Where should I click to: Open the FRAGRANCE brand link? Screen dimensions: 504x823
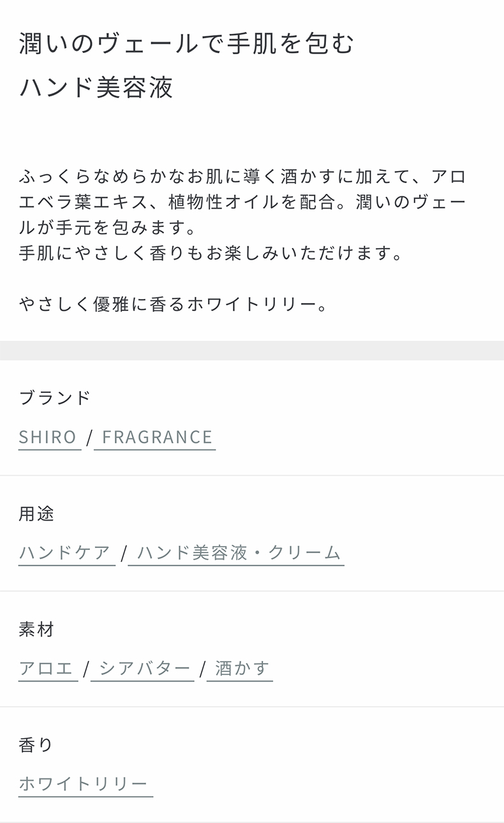[157, 437]
